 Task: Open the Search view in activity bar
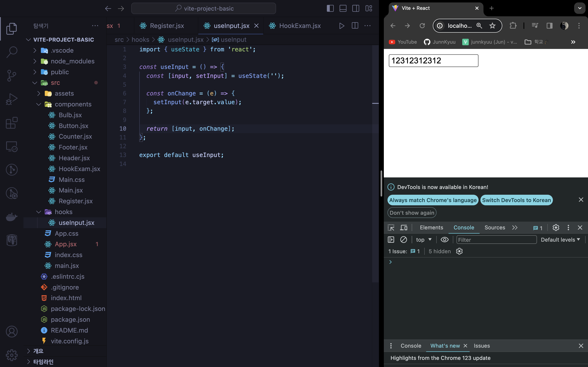pyautogui.click(x=11, y=52)
